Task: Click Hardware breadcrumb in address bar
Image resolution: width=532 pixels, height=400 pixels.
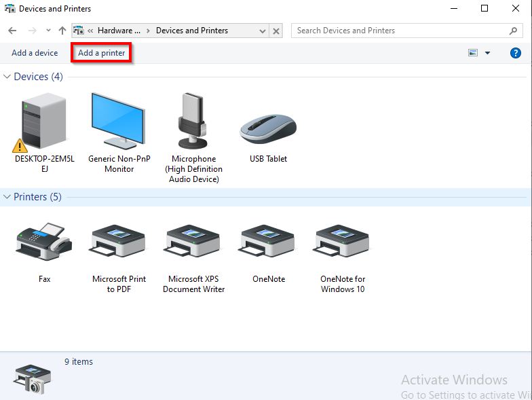Action: coord(119,31)
